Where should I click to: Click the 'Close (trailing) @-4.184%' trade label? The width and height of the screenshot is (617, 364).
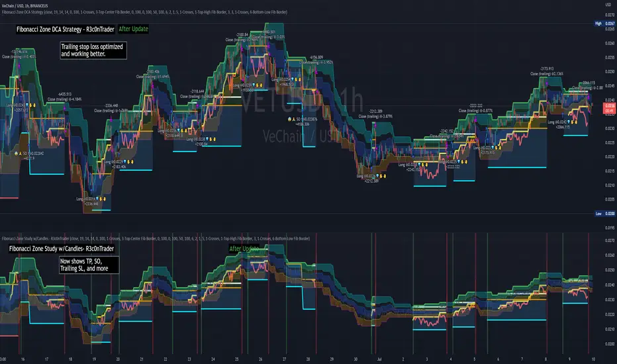point(64,99)
